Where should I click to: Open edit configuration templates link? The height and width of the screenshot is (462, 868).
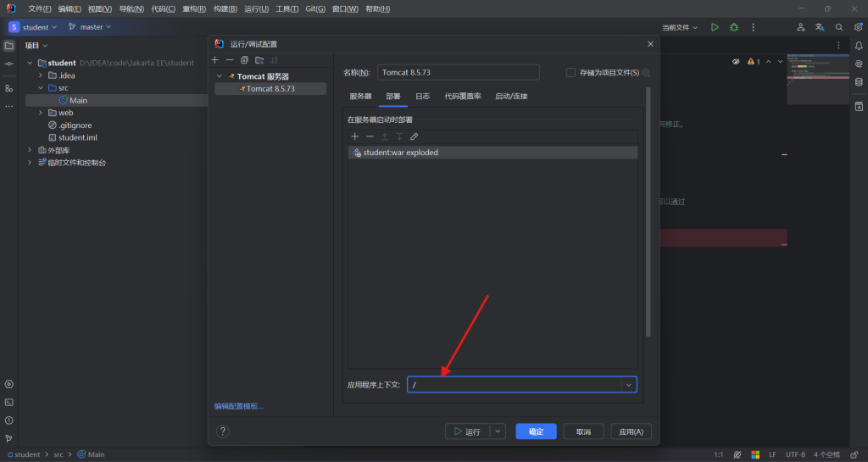[x=238, y=406]
